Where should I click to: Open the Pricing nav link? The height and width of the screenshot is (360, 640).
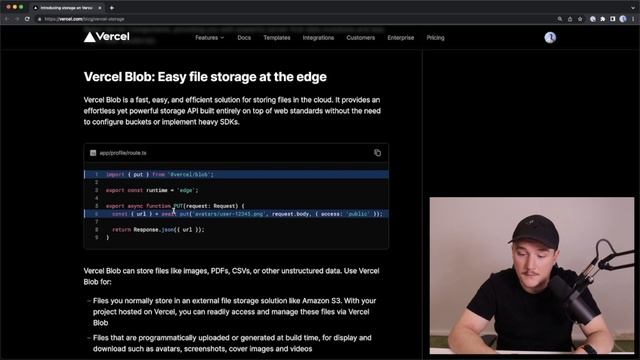click(x=436, y=38)
